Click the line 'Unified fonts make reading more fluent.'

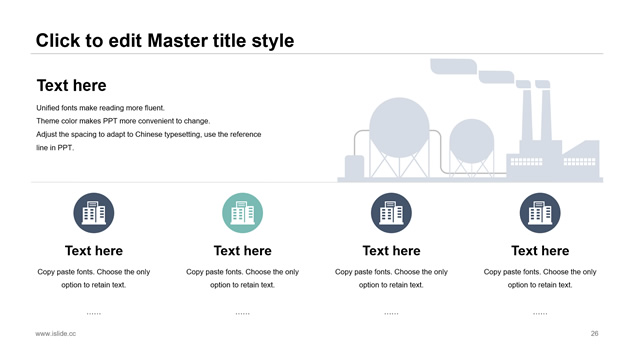pyautogui.click(x=100, y=108)
